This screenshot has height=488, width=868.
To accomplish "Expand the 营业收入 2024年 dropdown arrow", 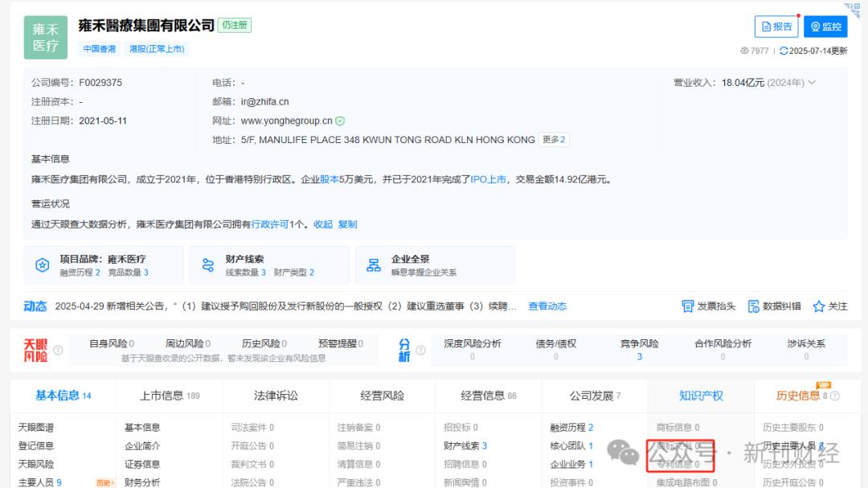I will pyautogui.click(x=812, y=83).
